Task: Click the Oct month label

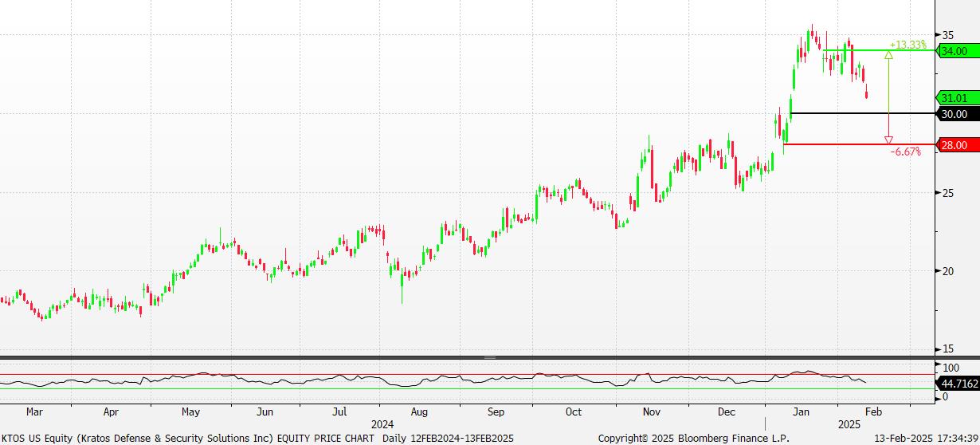Action: (573, 412)
